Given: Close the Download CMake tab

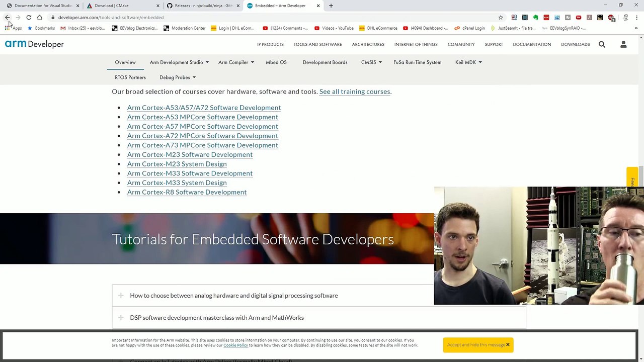Looking at the screenshot, I should [x=157, y=6].
